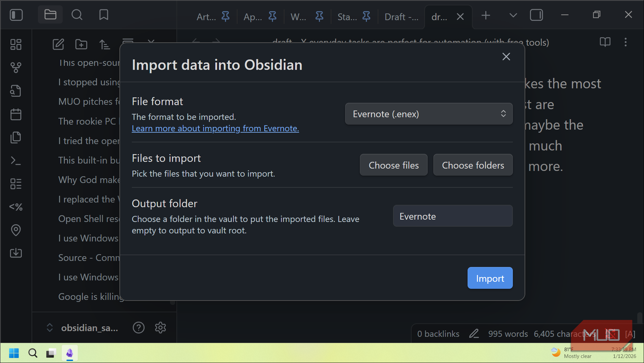
Task: Click the 0 backlinks status item
Action: (x=438, y=334)
